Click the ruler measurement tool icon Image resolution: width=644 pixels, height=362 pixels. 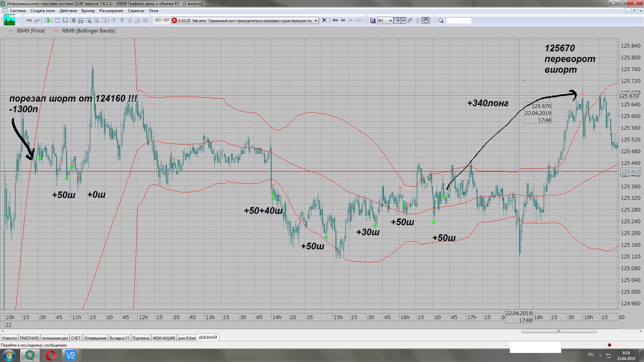tap(410, 20)
